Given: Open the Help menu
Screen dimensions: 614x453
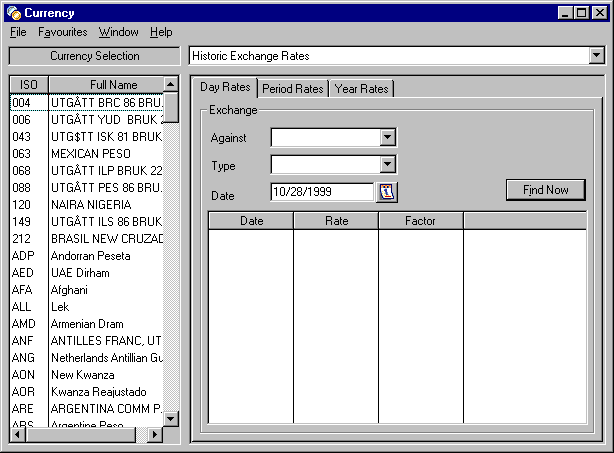Looking at the screenshot, I should [x=161, y=32].
